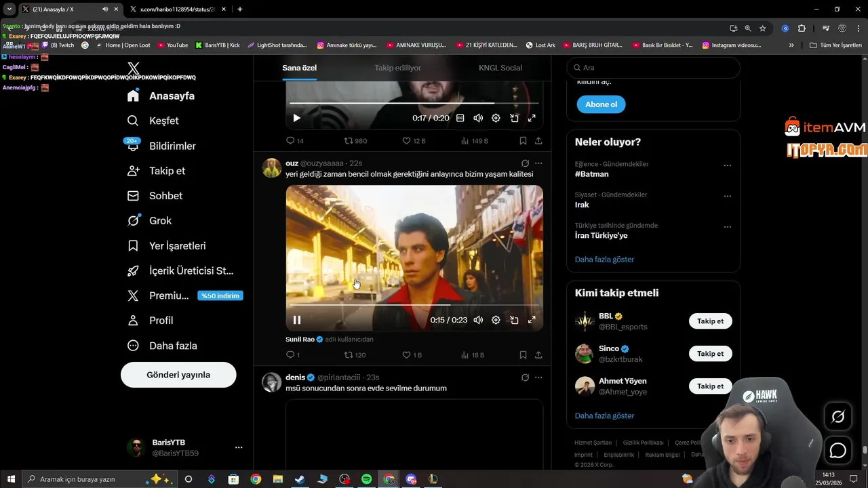
Task: Repost the post with 980 reposts
Action: tap(355, 141)
